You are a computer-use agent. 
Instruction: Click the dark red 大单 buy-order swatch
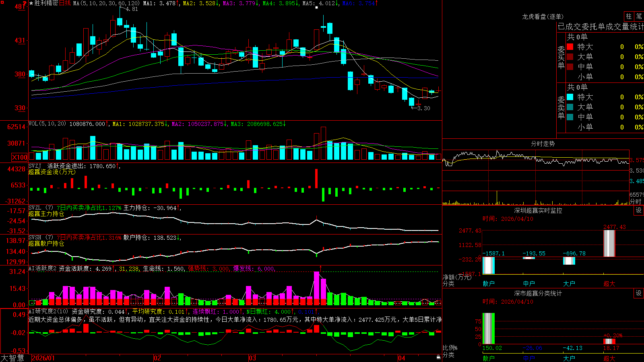(570, 57)
